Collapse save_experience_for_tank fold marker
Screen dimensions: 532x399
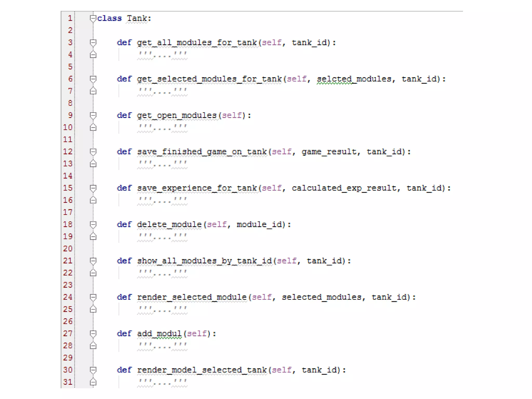click(93, 188)
